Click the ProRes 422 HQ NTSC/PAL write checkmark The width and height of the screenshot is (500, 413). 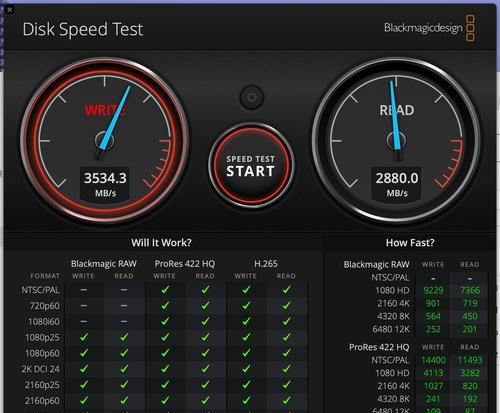point(165,290)
